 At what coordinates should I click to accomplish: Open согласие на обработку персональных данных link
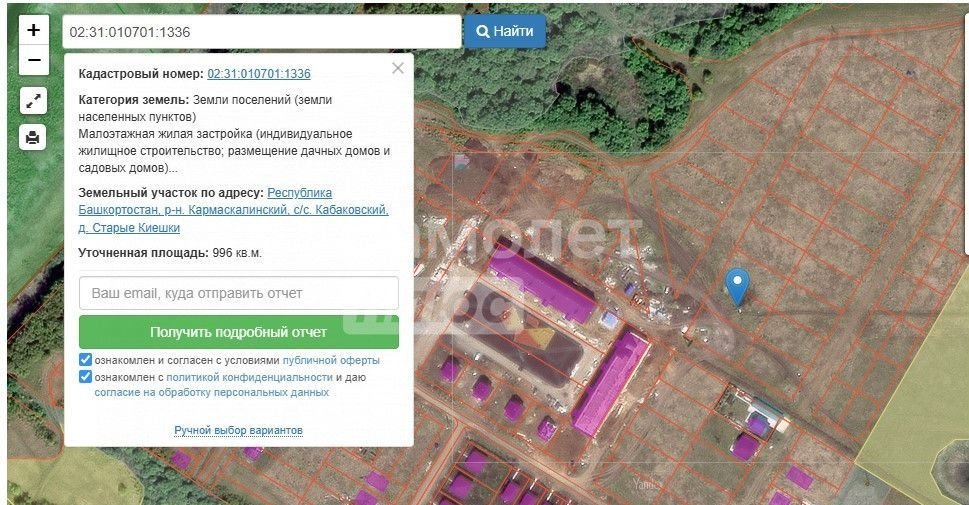coord(212,393)
